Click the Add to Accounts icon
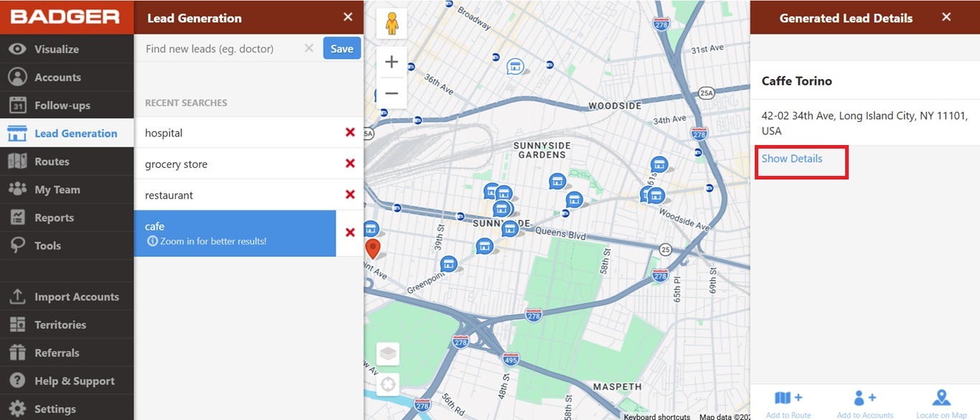This screenshot has height=420, width=980. [864, 399]
